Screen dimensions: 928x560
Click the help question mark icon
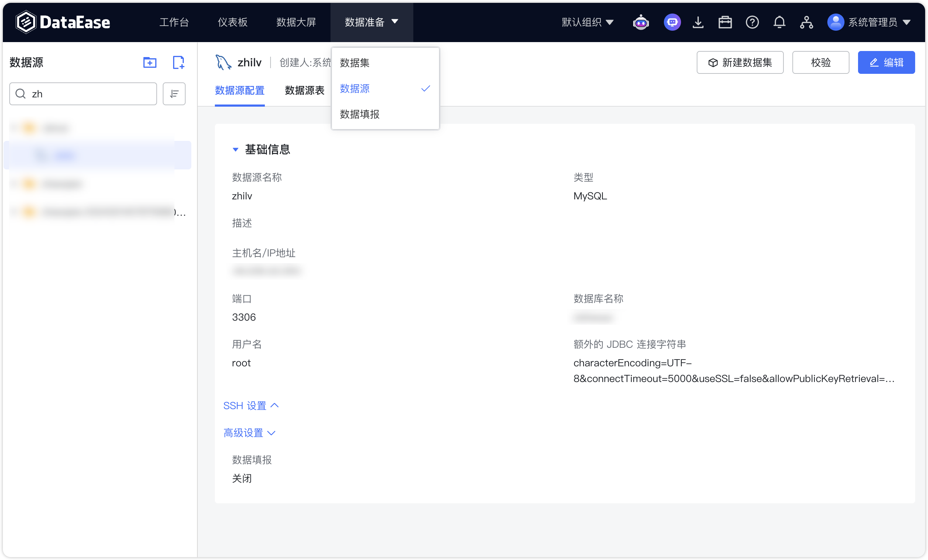pos(752,22)
